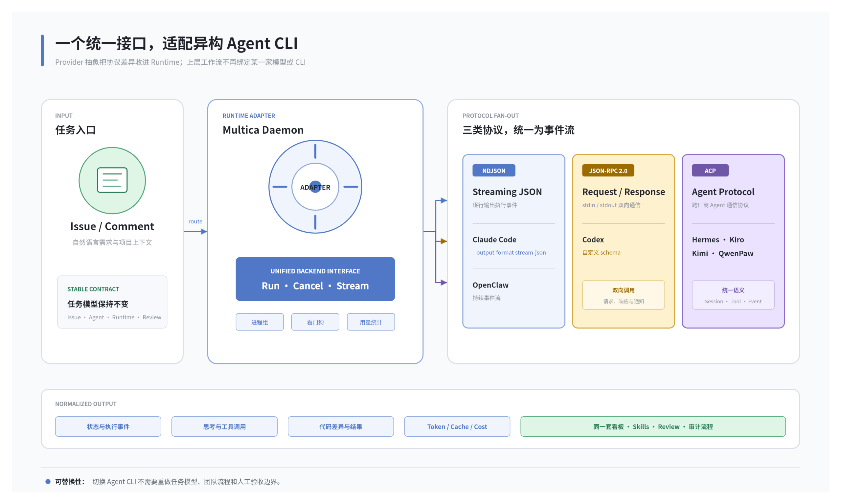Click the Multica Daemon title

[263, 130]
